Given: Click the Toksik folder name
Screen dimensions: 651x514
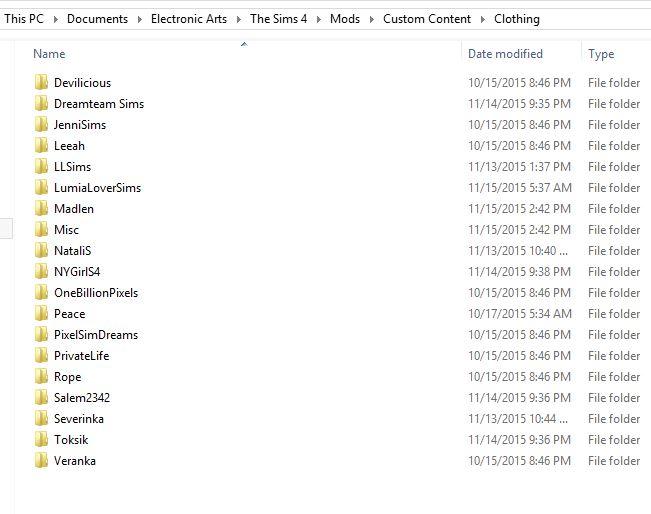Looking at the screenshot, I should [x=72, y=440].
